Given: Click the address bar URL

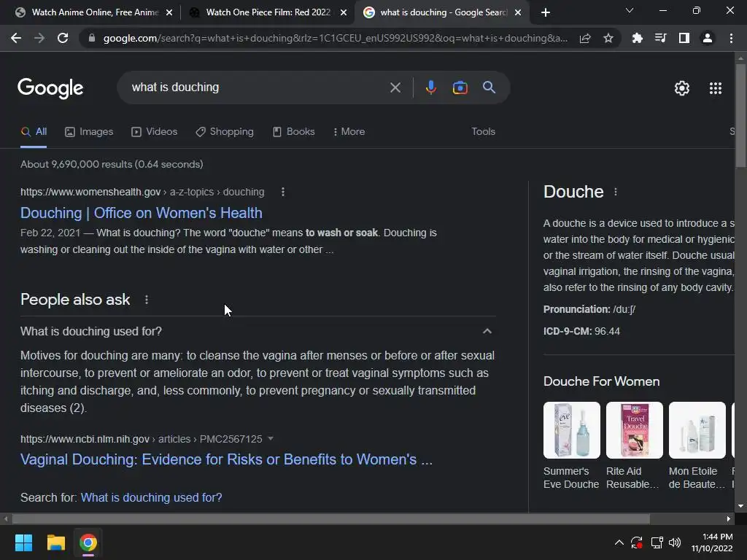Looking at the screenshot, I should (336, 38).
